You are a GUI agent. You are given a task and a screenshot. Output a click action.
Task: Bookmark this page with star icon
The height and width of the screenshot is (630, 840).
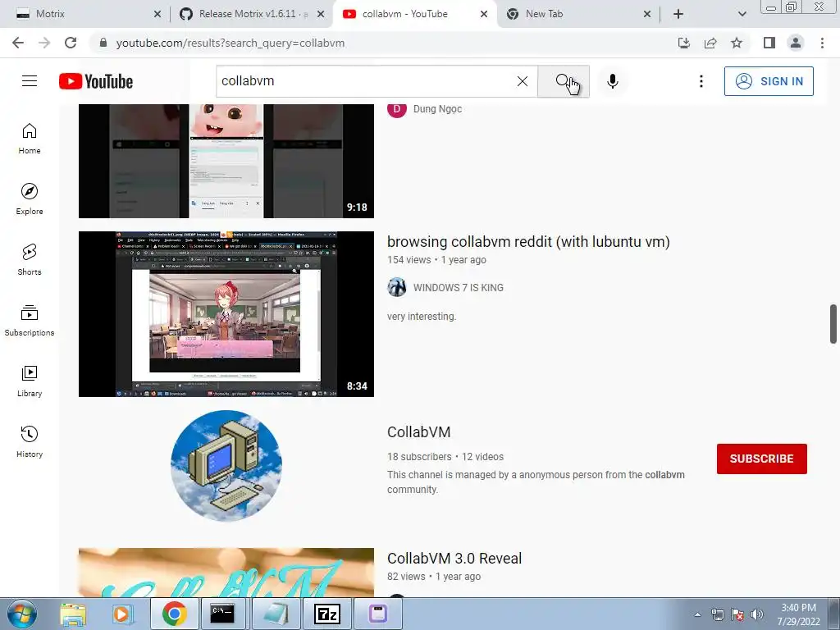point(737,43)
